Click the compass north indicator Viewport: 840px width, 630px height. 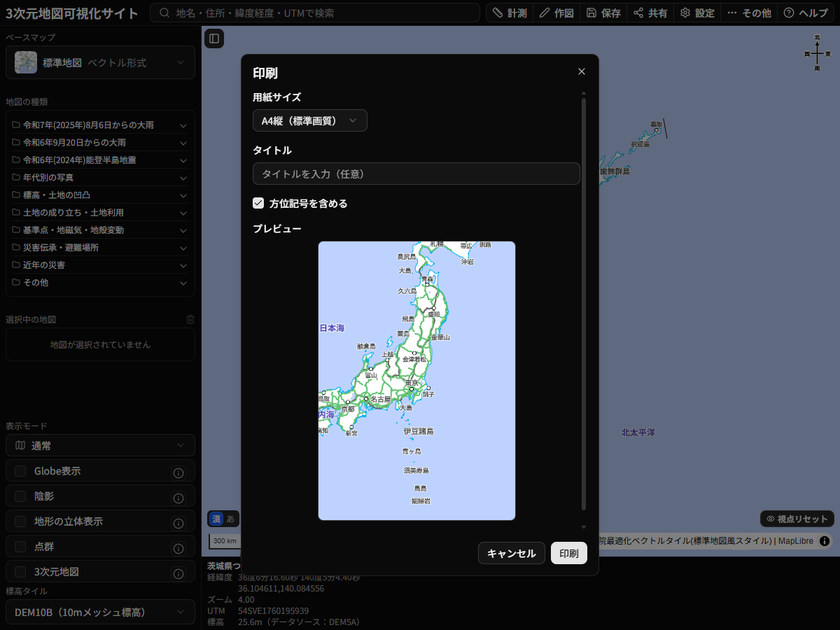817,53
